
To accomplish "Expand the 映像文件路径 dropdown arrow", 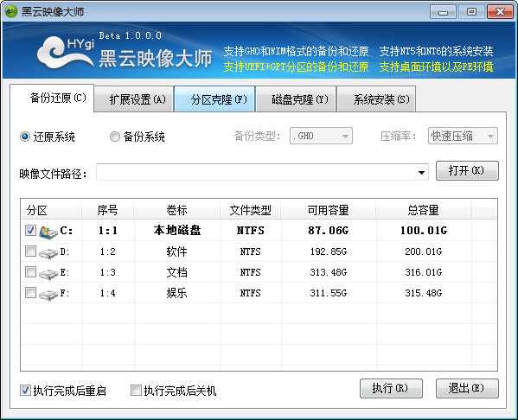I will (421, 172).
